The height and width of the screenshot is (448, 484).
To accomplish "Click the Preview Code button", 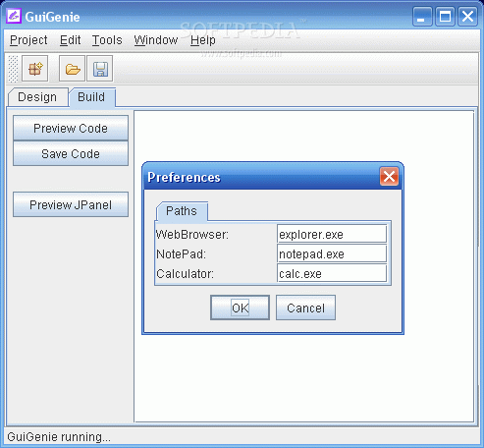I will tap(71, 128).
